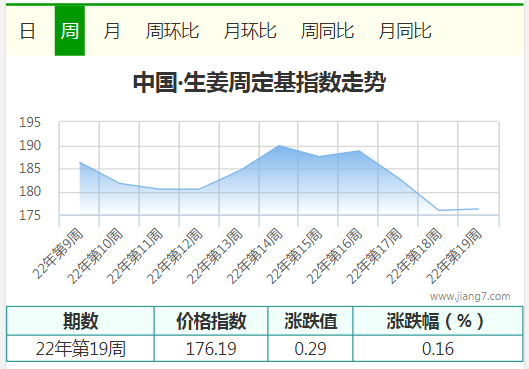Switch to 月环比 tab
The width and height of the screenshot is (529, 369).
[x=250, y=31]
